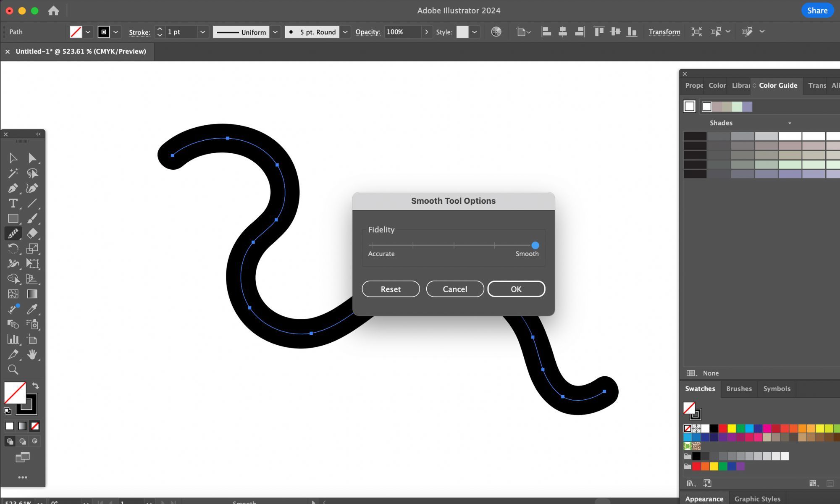Click OK to apply Smooth Tool Options
Screen dimensions: 840x504
516,289
